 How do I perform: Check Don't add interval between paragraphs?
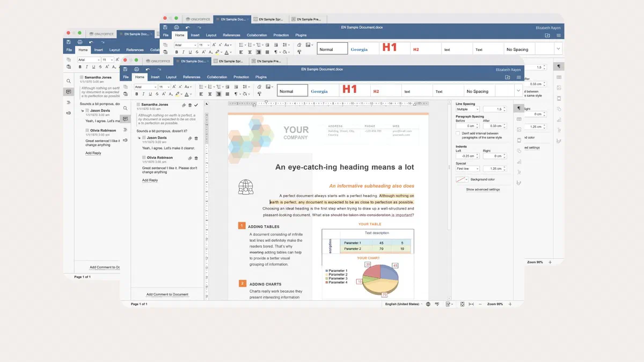(458, 133)
